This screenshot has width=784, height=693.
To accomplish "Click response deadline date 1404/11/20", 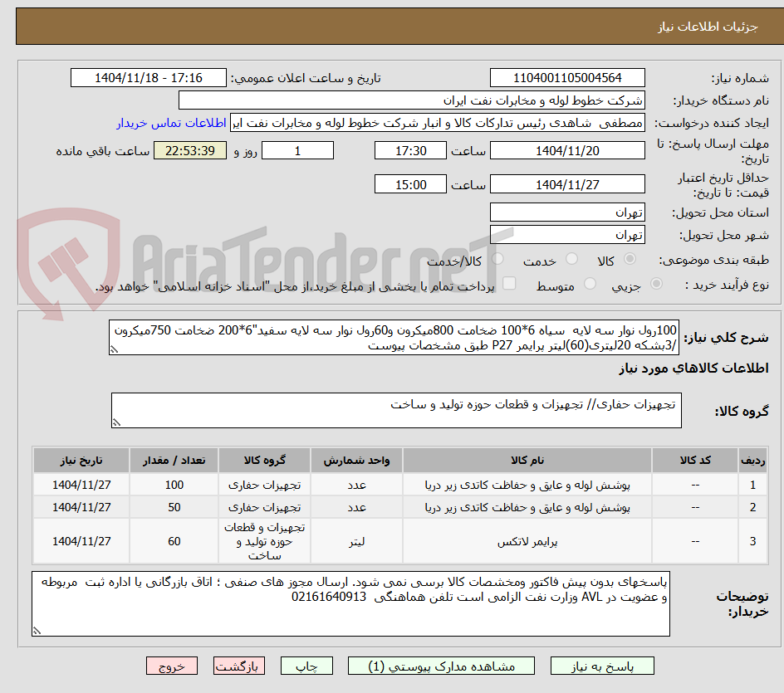I will point(567,150).
